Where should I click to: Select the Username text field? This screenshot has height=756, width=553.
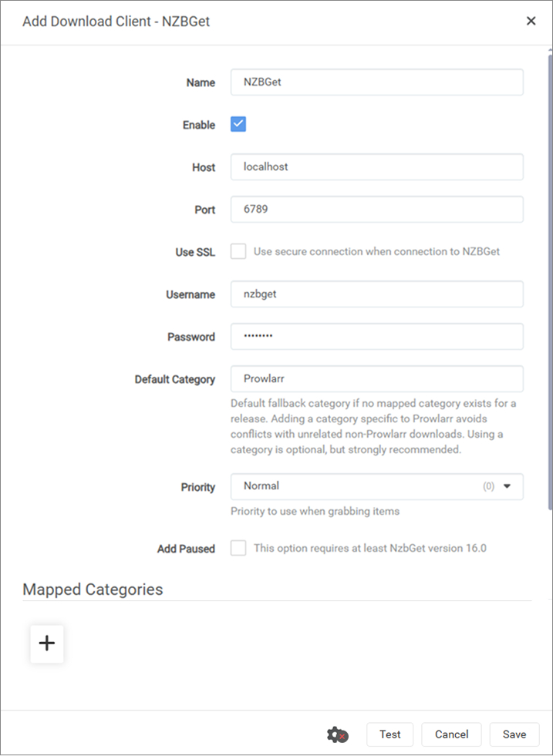(376, 294)
